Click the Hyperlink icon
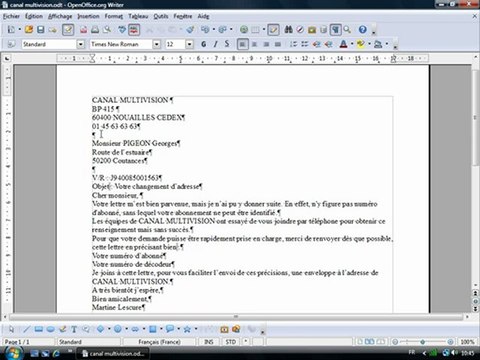 pos(244,30)
